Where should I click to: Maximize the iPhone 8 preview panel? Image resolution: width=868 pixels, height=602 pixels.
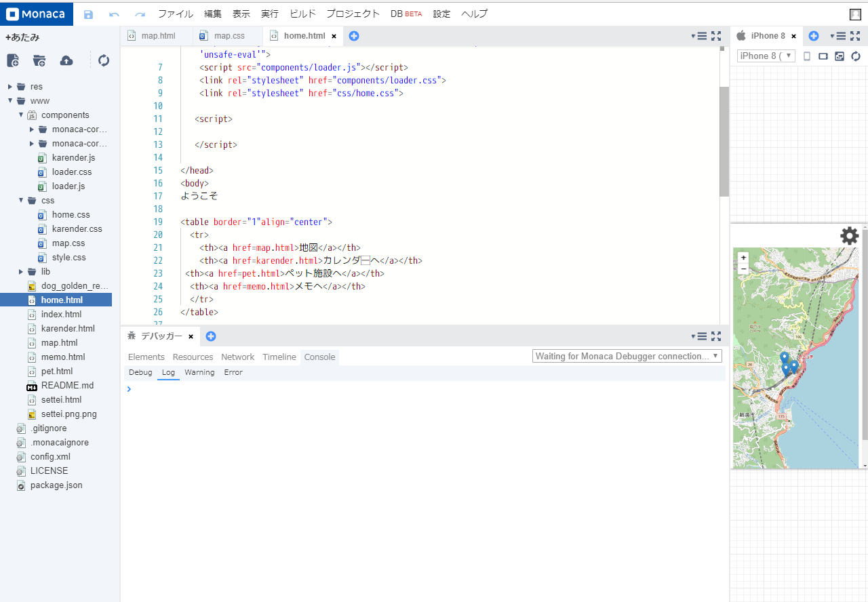(x=855, y=36)
